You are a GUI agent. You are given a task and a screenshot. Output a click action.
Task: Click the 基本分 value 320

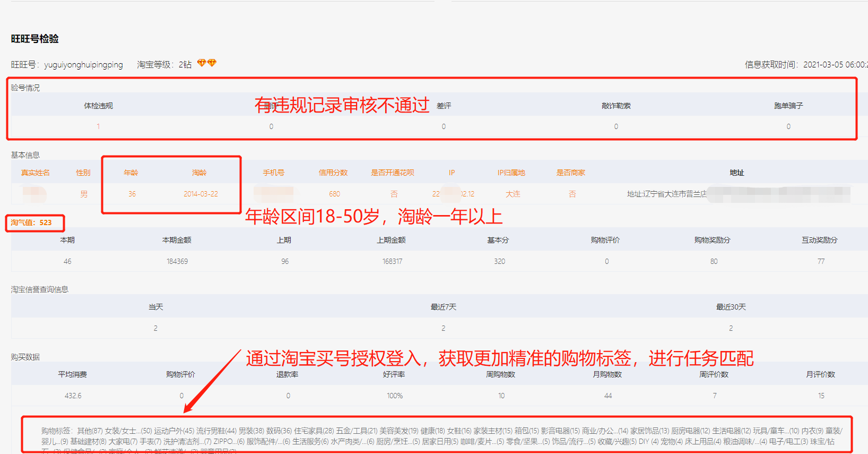[500, 261]
